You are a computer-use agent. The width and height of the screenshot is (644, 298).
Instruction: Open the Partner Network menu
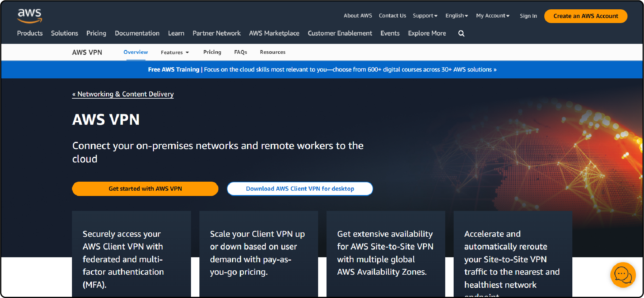[x=217, y=33]
